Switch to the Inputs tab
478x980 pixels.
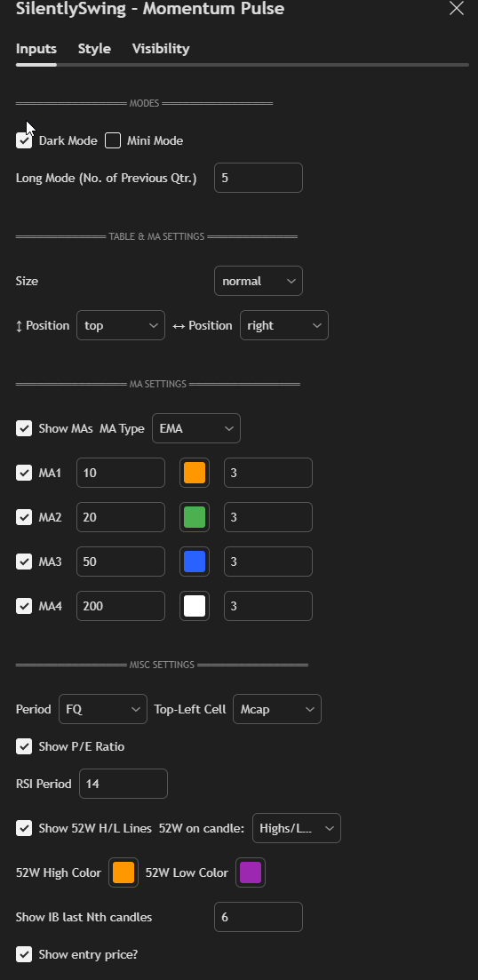click(36, 49)
